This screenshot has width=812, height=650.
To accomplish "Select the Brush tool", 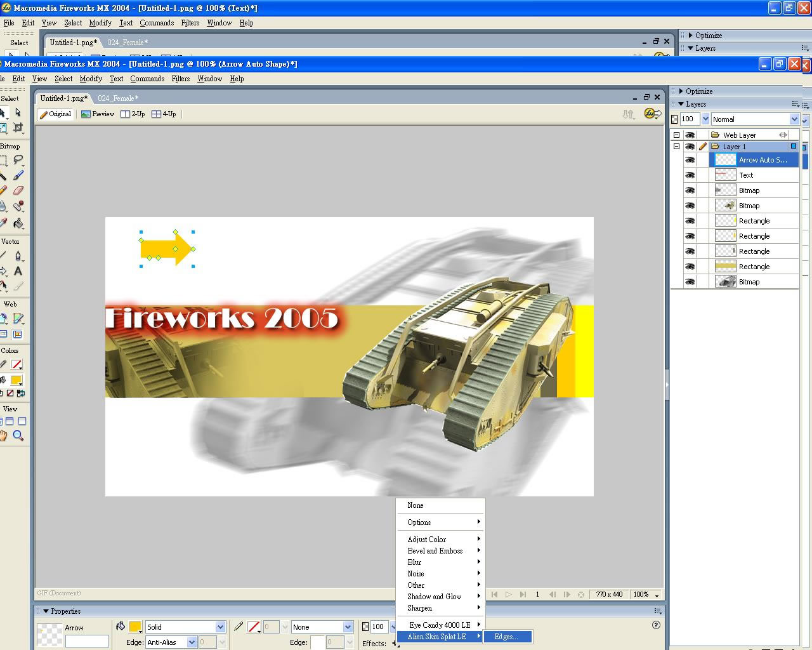I will point(18,175).
